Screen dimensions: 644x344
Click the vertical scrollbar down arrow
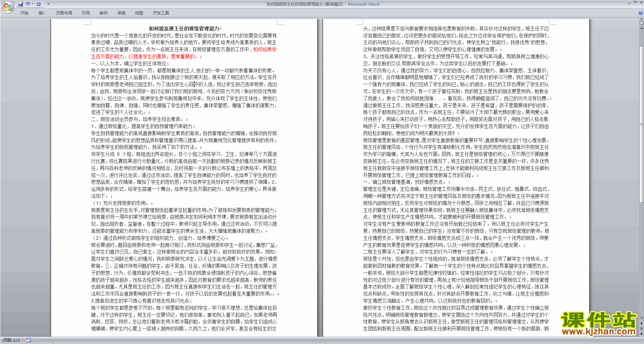[x=642, y=318]
